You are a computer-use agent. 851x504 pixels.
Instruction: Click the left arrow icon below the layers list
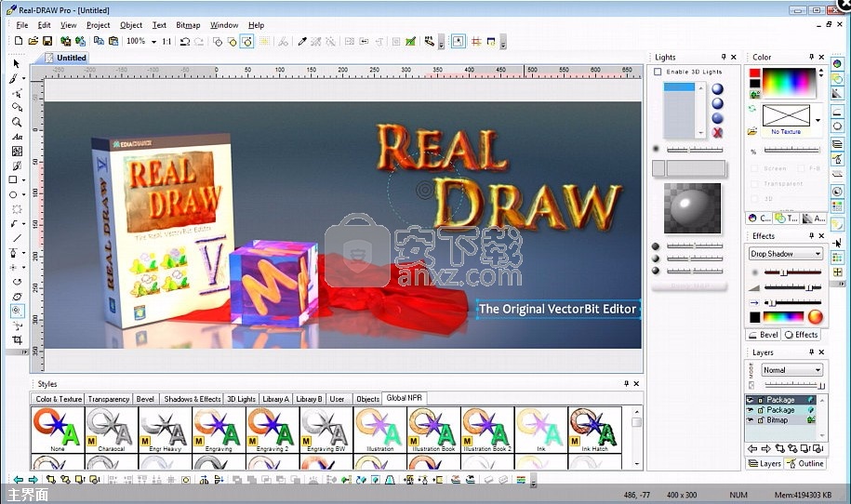(x=752, y=448)
